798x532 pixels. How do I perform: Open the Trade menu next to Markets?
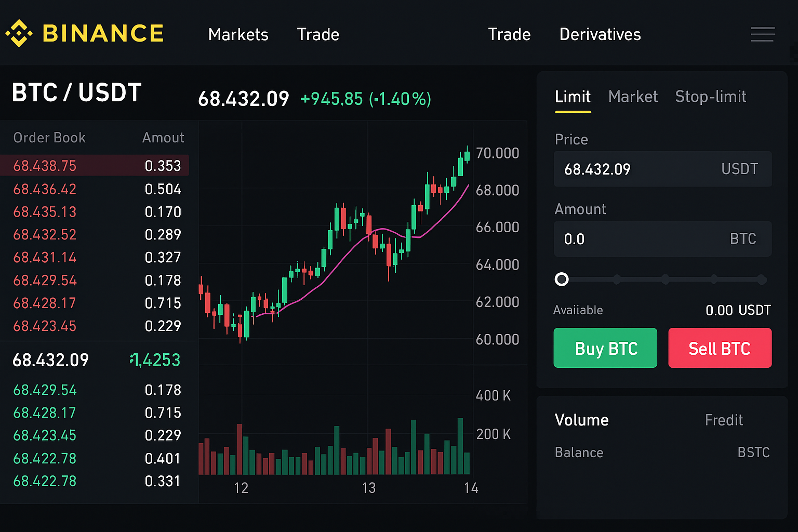[318, 35]
